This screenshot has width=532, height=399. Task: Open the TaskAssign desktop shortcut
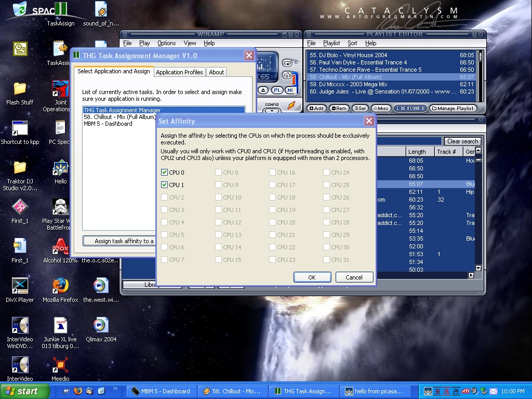[x=60, y=14]
